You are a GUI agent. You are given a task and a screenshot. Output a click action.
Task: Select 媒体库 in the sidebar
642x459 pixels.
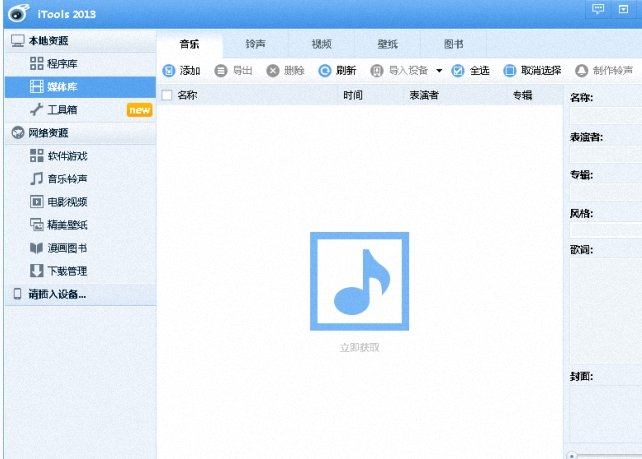click(x=80, y=86)
